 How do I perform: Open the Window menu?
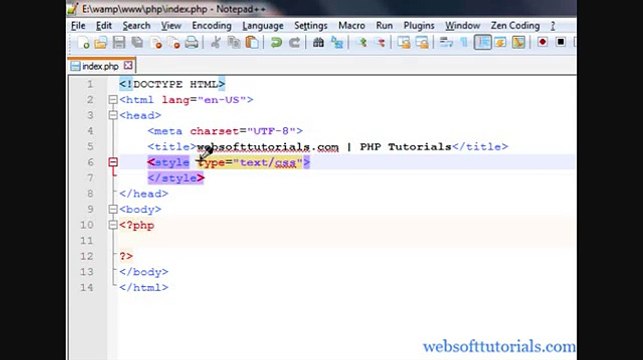click(x=463, y=26)
